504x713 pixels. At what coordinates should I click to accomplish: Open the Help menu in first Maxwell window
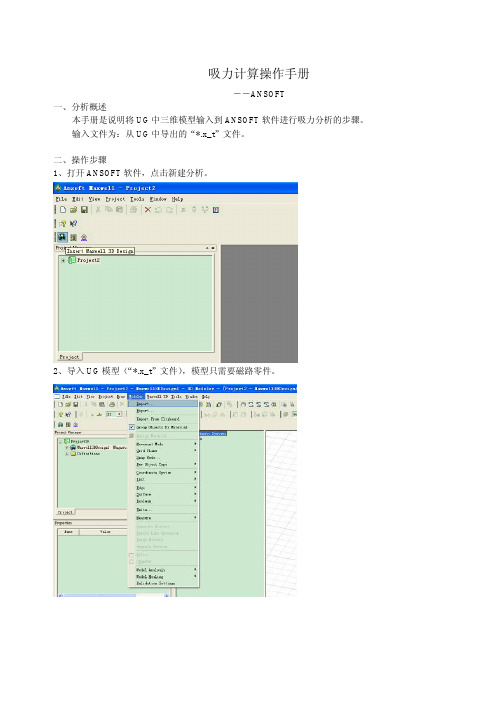[x=177, y=199]
